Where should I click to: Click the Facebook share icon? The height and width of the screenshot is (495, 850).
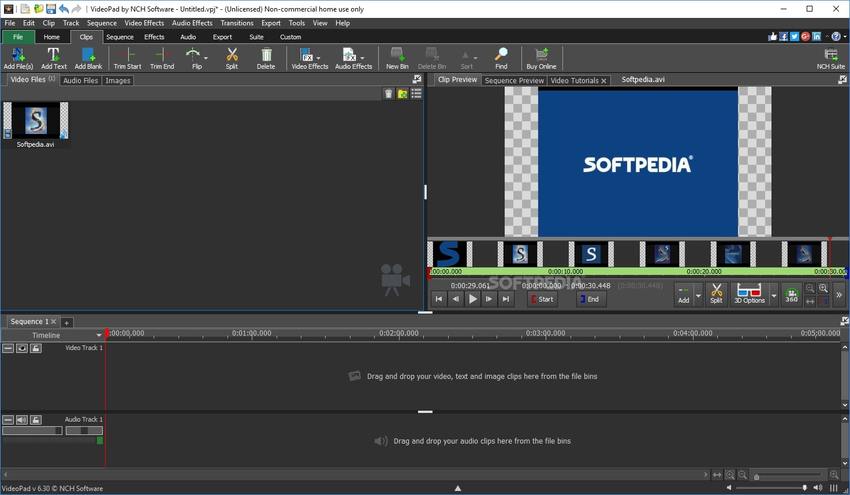coord(783,36)
